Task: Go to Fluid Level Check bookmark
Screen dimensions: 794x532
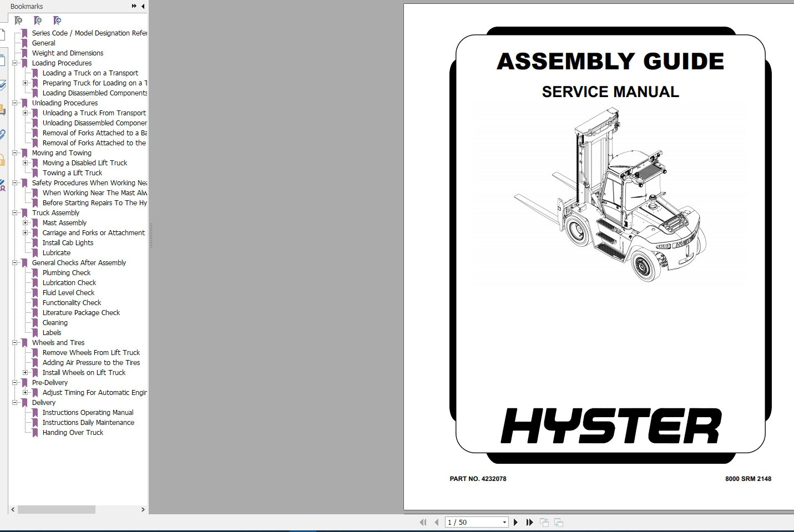Action: [68, 293]
